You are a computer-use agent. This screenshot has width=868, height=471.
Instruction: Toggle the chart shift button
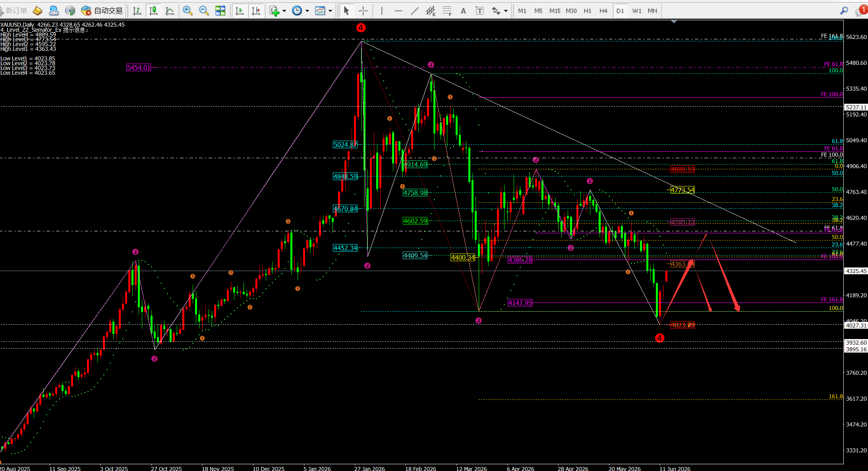256,11
